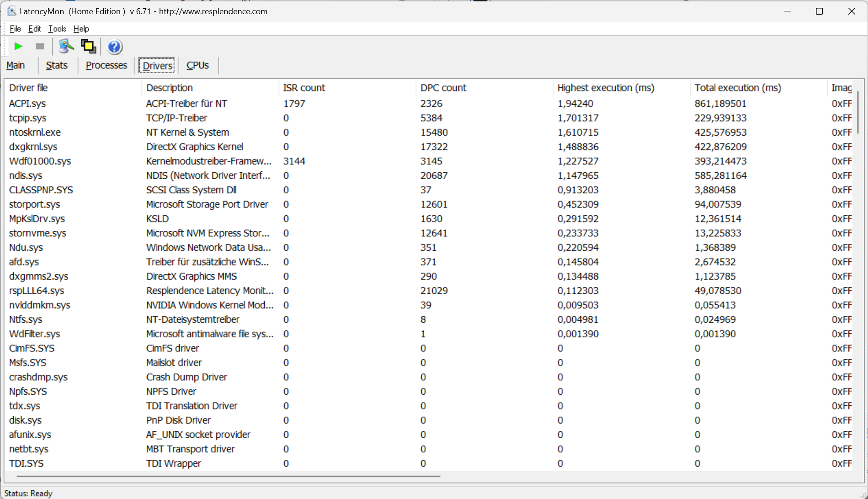Click the gray stop monitor icon
868x499 pixels.
click(40, 46)
